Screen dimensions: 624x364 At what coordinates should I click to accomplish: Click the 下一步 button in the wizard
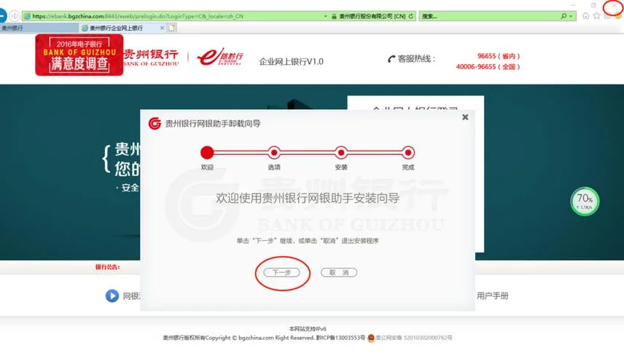pyautogui.click(x=282, y=272)
